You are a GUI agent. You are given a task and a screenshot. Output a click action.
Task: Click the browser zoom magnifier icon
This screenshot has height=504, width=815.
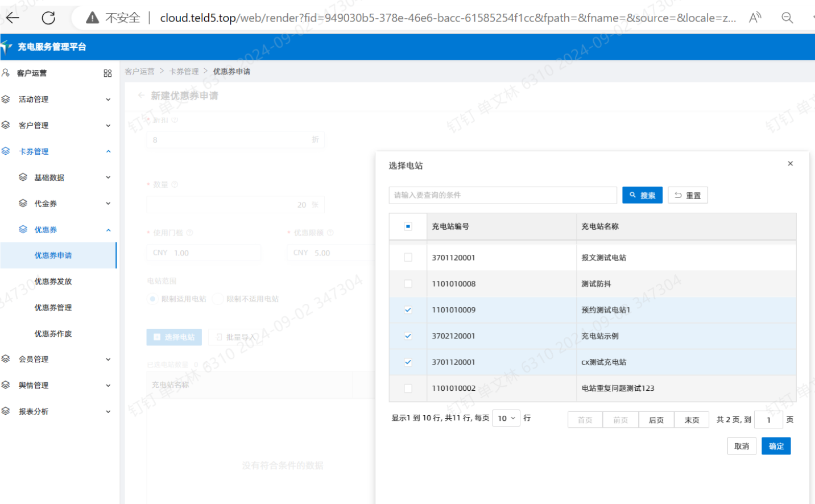(787, 18)
